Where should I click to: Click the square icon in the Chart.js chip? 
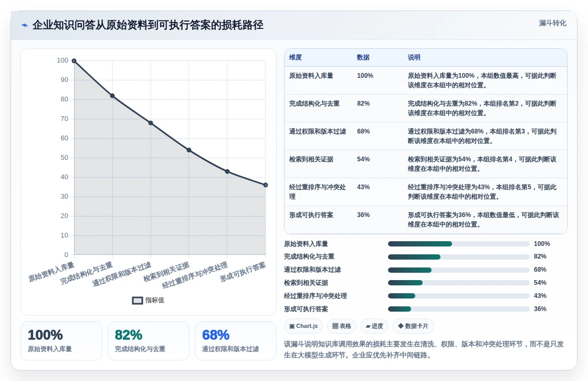pyautogui.click(x=292, y=326)
